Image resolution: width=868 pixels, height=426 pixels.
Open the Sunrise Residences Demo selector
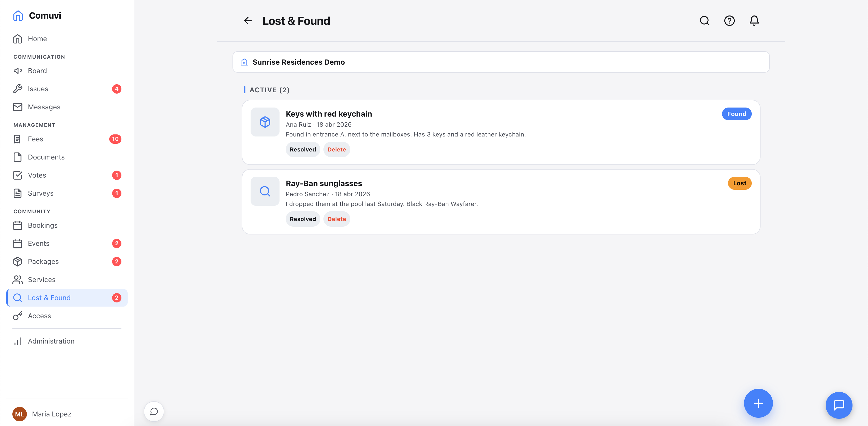tap(501, 62)
